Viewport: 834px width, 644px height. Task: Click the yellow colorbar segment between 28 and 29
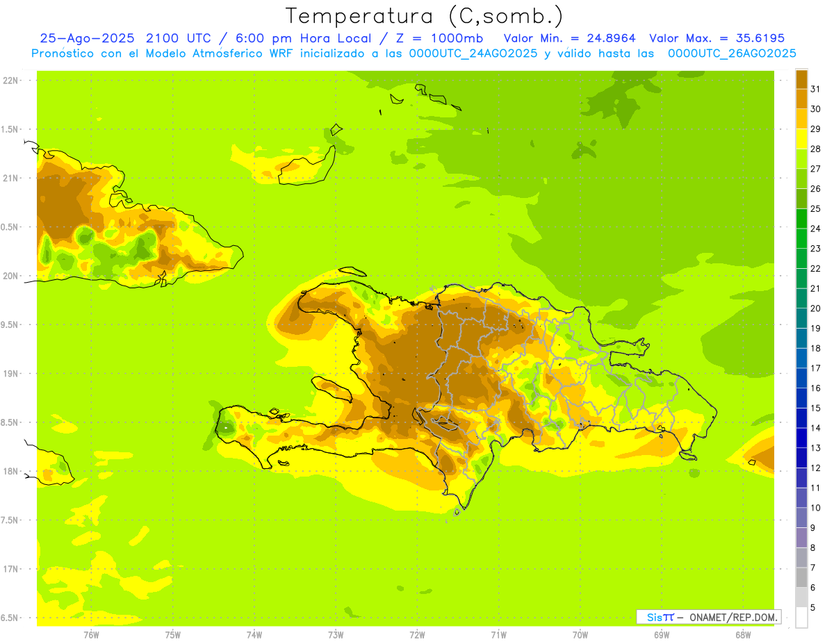click(801, 139)
